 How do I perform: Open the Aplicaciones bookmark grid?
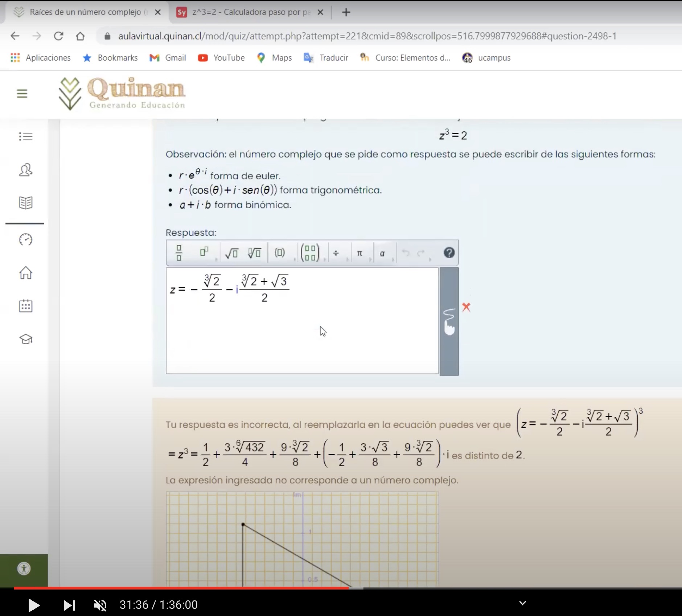point(41,58)
